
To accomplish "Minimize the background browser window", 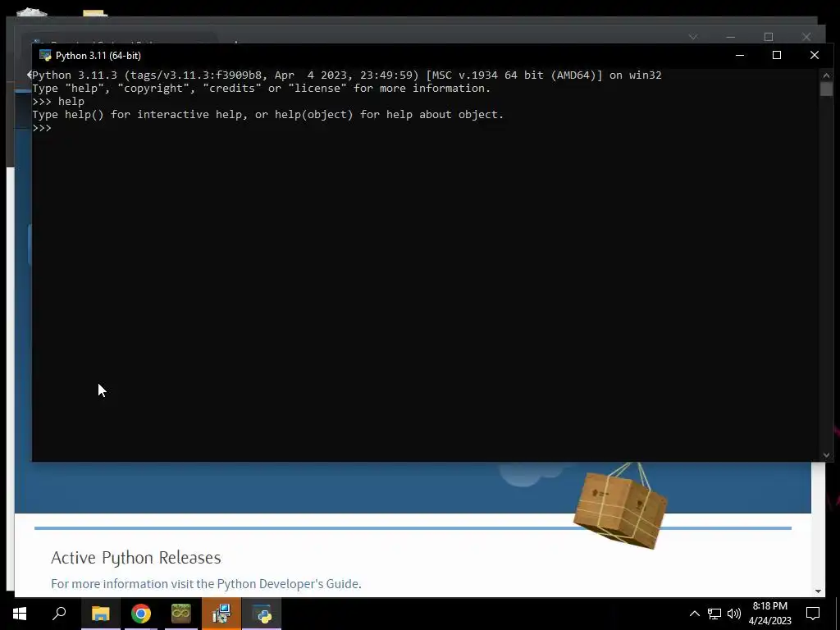I will tap(731, 37).
